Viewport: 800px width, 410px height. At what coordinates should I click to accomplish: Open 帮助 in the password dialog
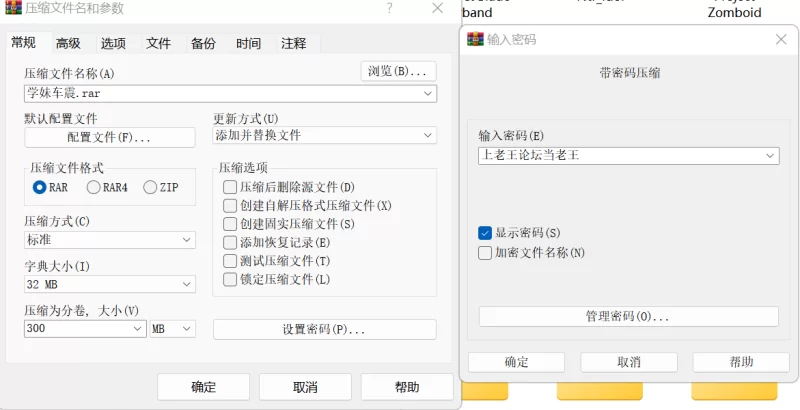[x=741, y=363]
